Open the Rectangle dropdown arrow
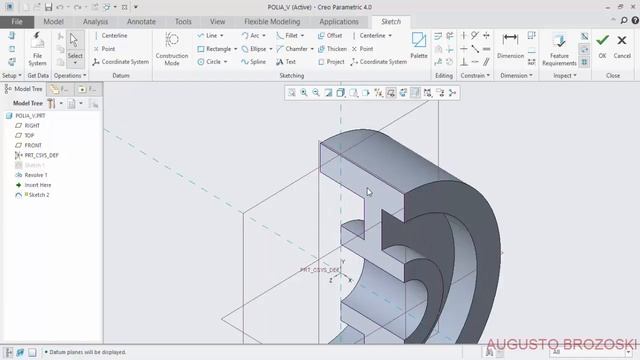The width and height of the screenshot is (640, 360). pyautogui.click(x=236, y=49)
